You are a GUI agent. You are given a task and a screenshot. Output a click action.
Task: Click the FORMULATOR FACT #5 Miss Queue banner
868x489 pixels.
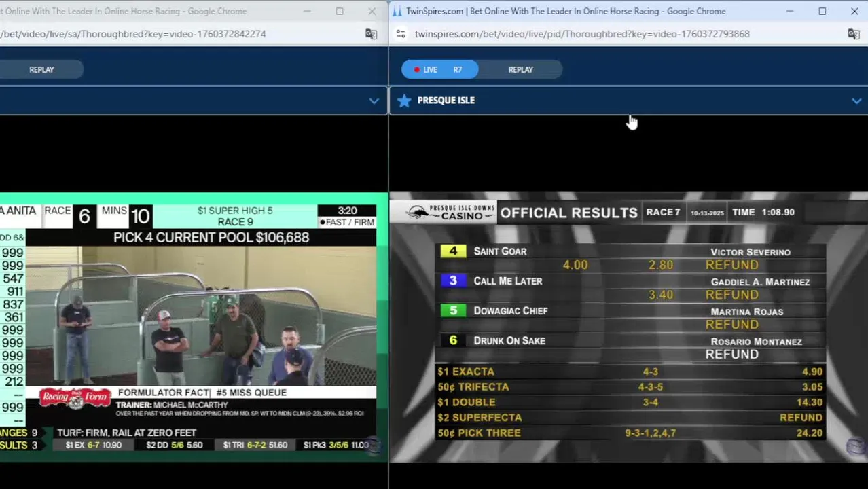(x=202, y=393)
